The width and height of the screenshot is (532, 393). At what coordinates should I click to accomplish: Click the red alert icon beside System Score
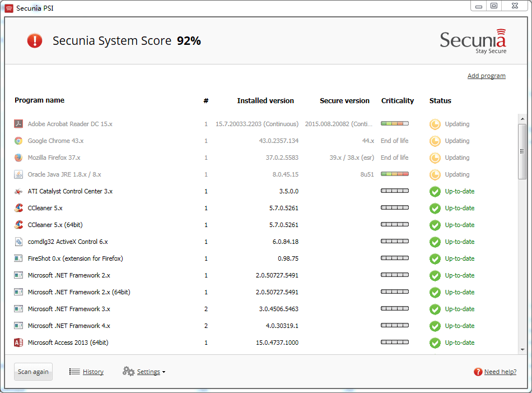tap(35, 40)
